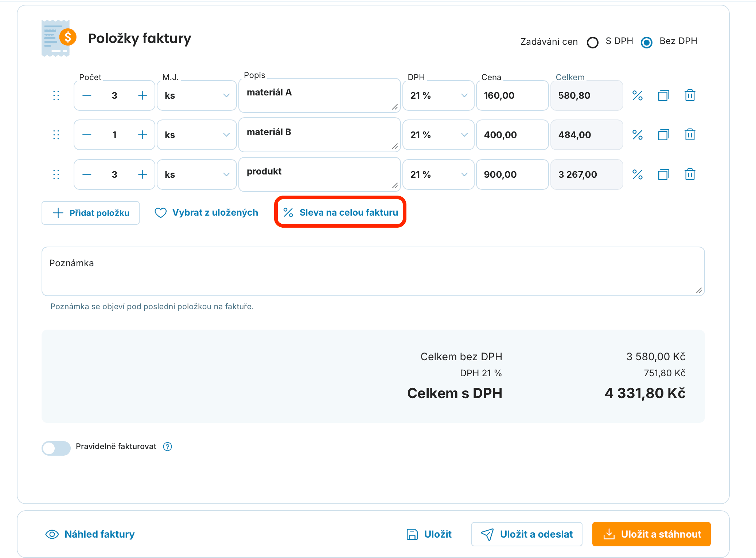Open unit dropdown for materiál B
756x558 pixels.
point(197,135)
